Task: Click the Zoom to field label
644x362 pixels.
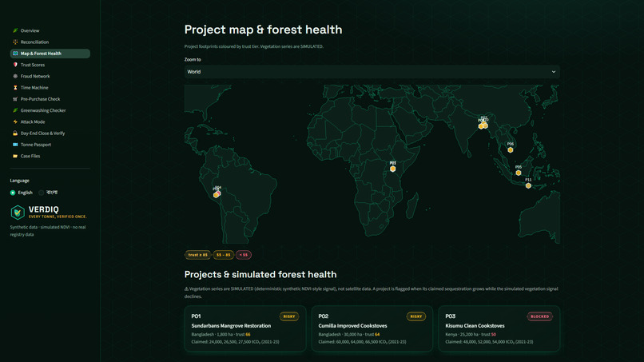Action: tap(193, 60)
